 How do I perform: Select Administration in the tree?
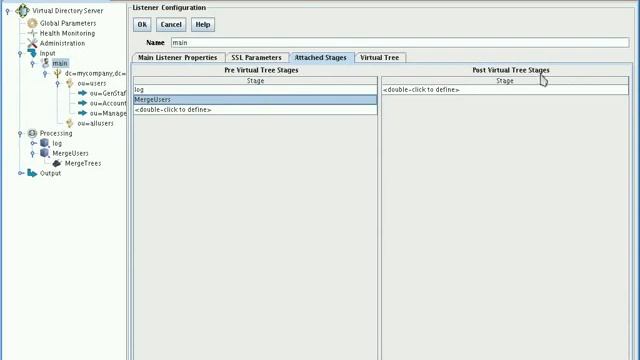click(x=62, y=43)
